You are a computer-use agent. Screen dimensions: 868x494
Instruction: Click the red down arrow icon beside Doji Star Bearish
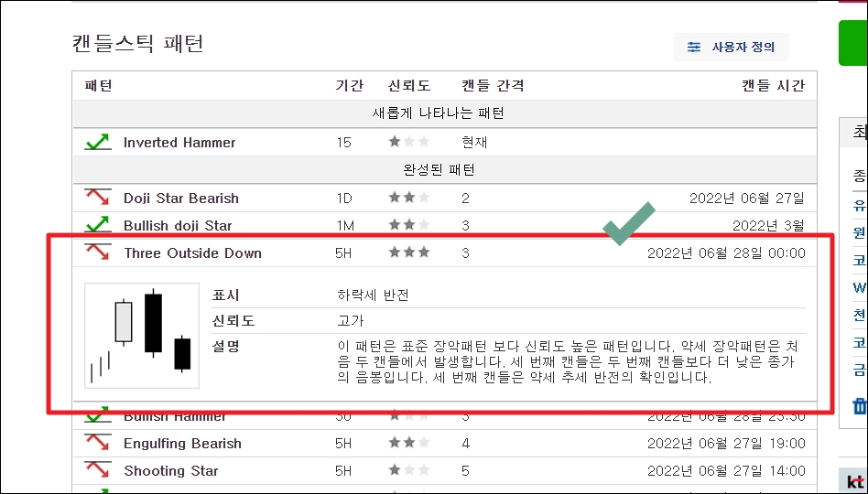pyautogui.click(x=97, y=198)
